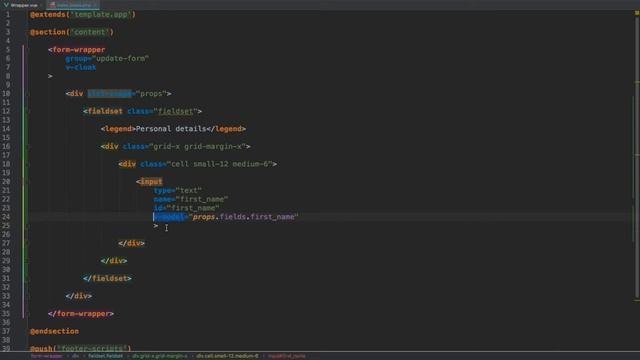Collapse the fieldset block at line 12
The image size is (640, 360).
click(28, 111)
